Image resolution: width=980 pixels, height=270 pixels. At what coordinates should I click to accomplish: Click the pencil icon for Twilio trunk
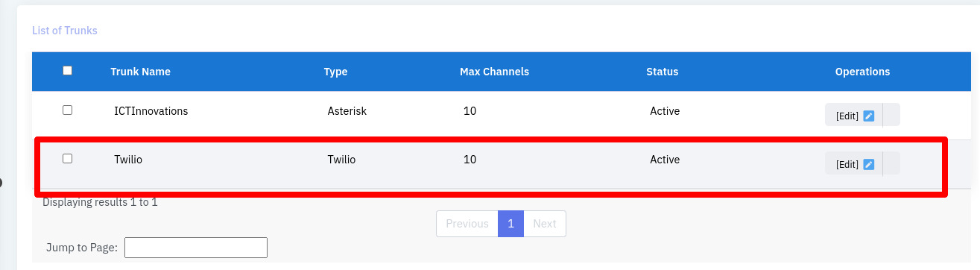(x=868, y=164)
